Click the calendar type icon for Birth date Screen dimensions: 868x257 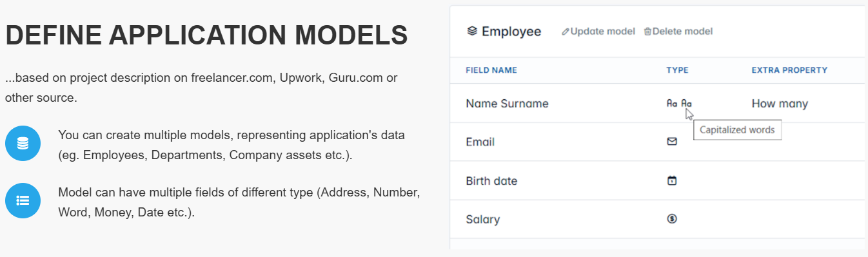coord(672,180)
